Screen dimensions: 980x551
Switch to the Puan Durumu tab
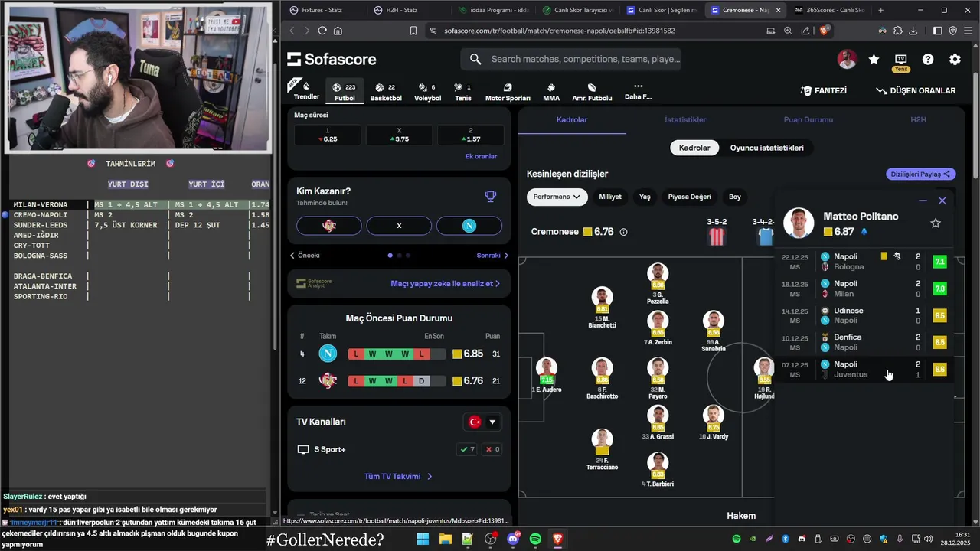pos(808,120)
